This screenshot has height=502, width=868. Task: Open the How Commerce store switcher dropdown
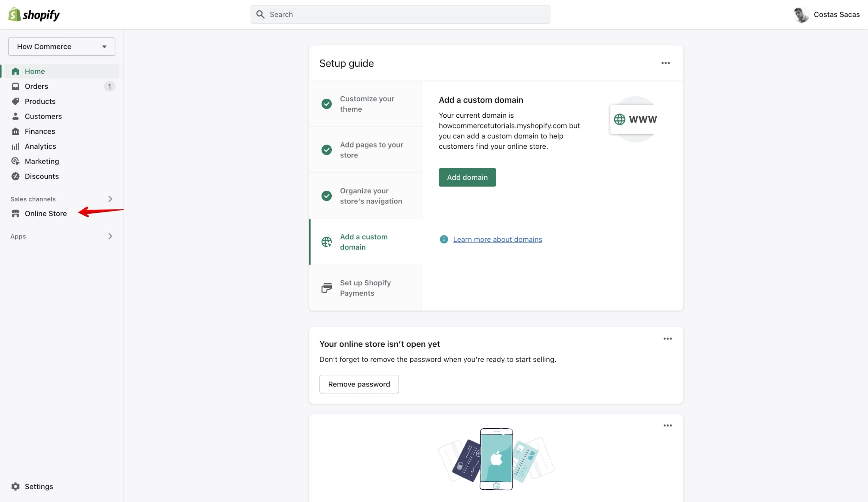coord(62,46)
